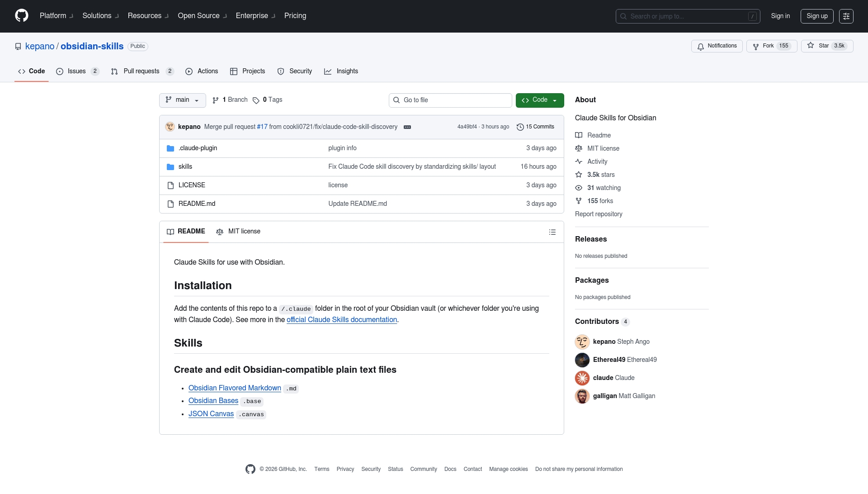This screenshot has width=868, height=494.
Task: Expand the Open Source menu
Action: tap(203, 16)
